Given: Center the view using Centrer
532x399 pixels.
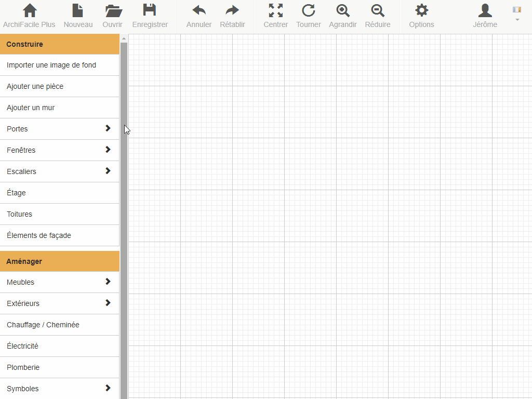Looking at the screenshot, I should (275, 16).
